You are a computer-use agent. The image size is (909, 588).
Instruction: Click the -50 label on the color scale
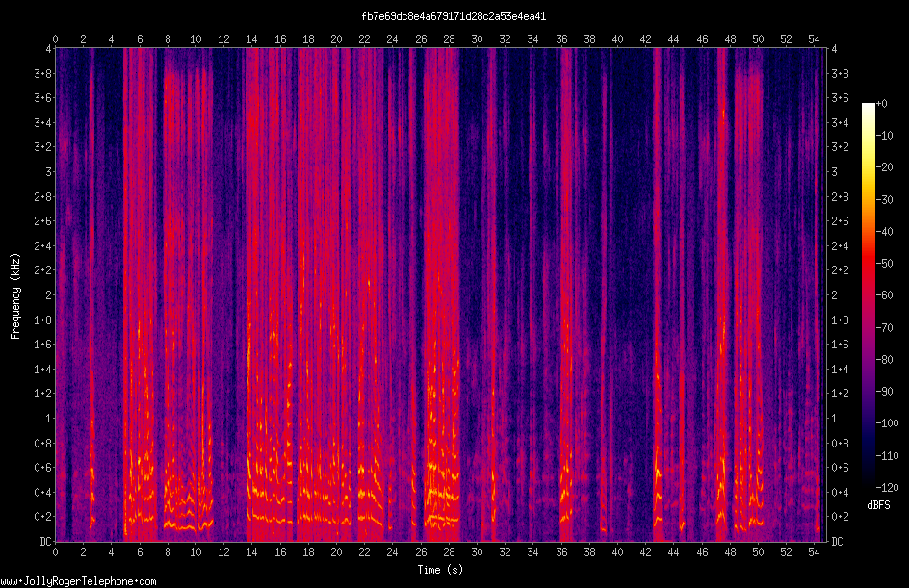[885, 264]
